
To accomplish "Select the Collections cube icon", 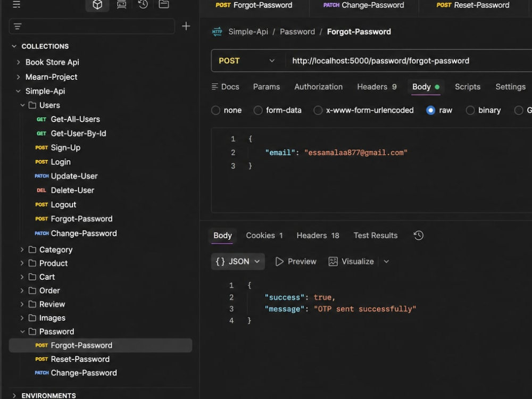I will coord(97,4).
